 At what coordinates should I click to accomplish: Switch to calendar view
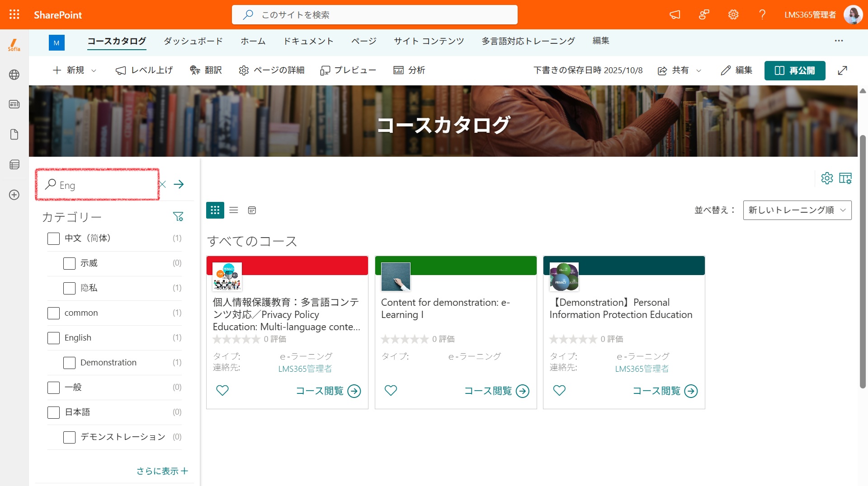click(252, 210)
